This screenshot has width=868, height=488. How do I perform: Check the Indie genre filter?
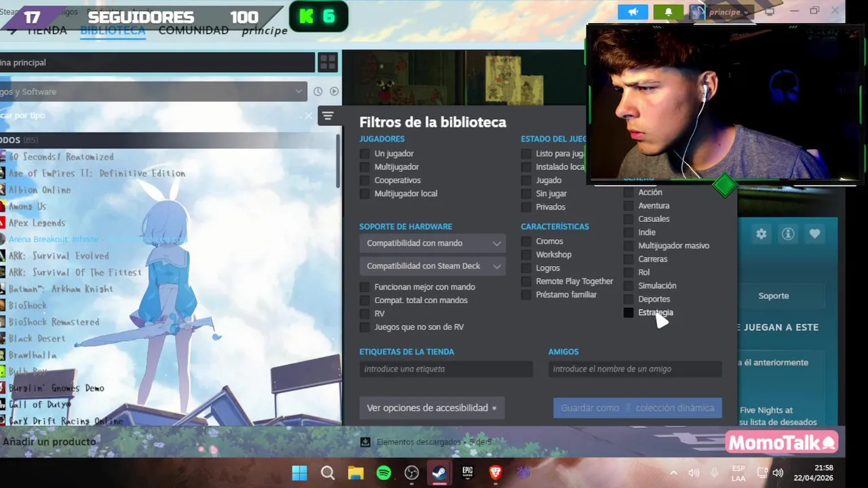coord(629,232)
